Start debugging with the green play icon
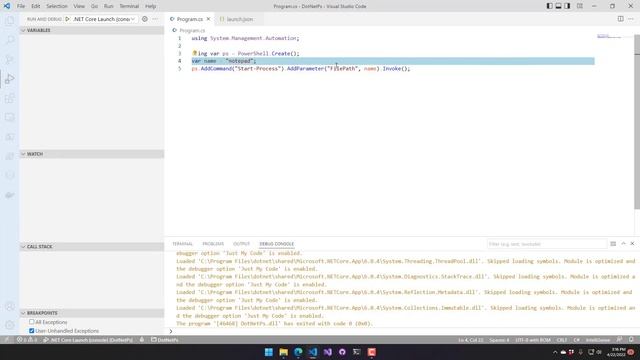 pos(67,19)
